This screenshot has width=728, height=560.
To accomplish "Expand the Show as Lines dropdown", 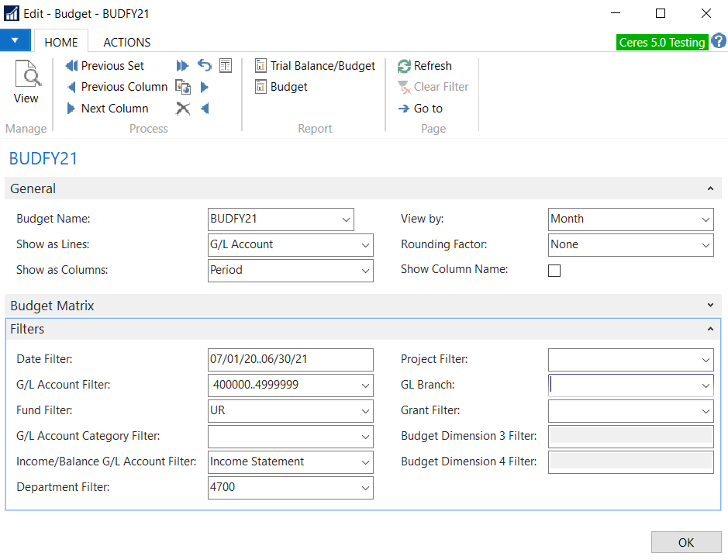I will point(365,245).
